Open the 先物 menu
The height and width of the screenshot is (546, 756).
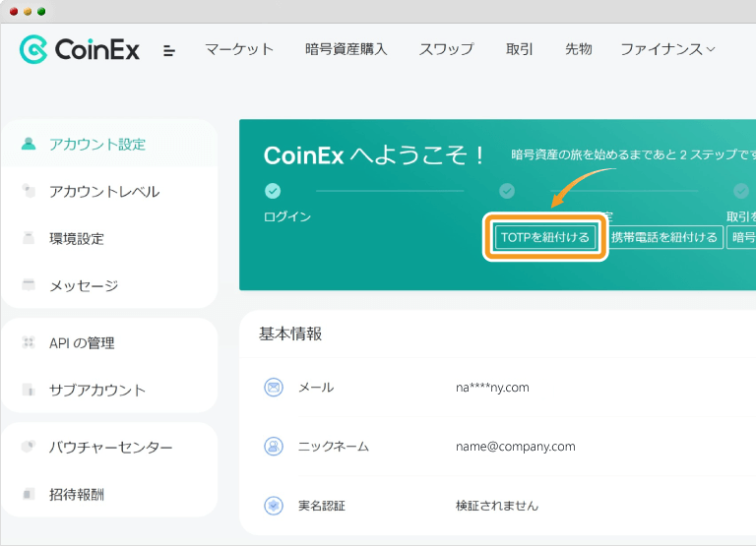(x=579, y=49)
